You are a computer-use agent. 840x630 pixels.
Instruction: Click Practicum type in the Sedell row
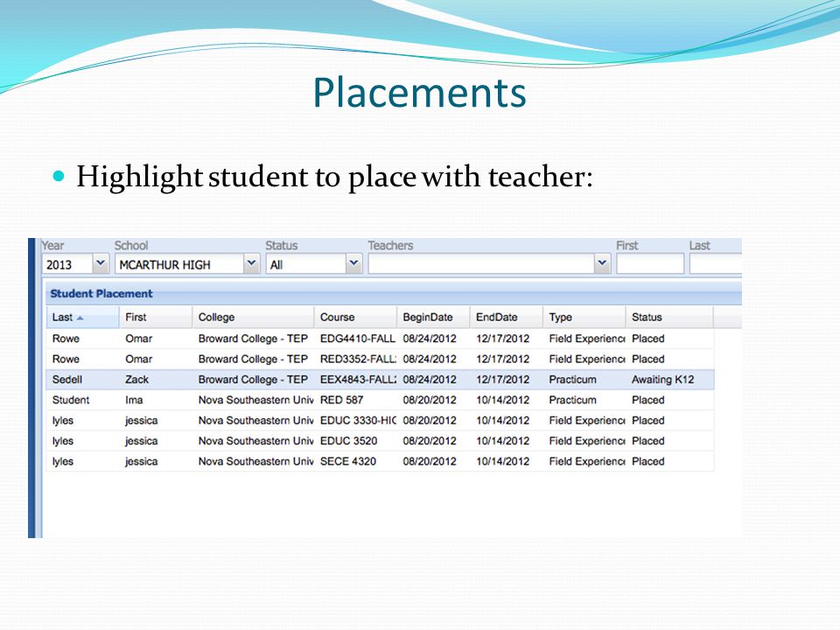(572, 379)
